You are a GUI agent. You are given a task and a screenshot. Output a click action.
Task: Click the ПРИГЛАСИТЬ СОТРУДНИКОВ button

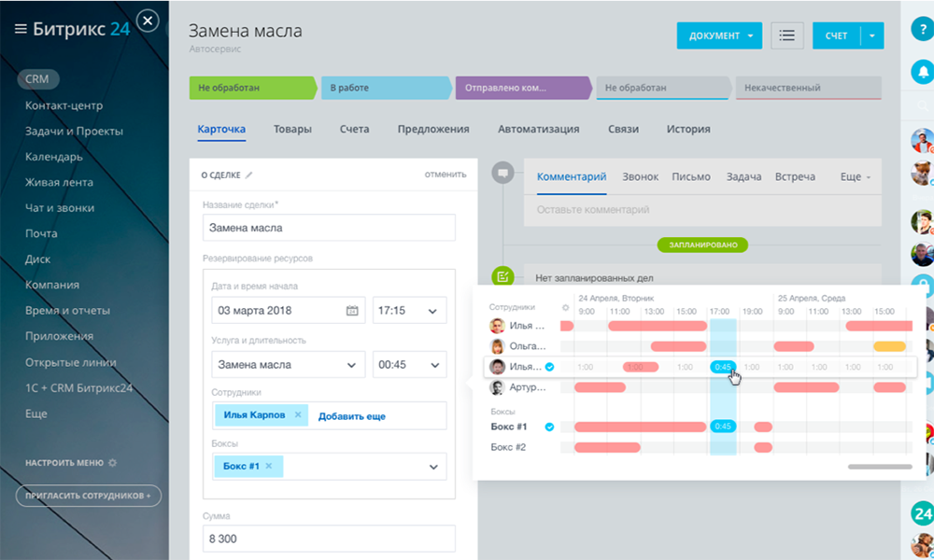[x=88, y=496]
